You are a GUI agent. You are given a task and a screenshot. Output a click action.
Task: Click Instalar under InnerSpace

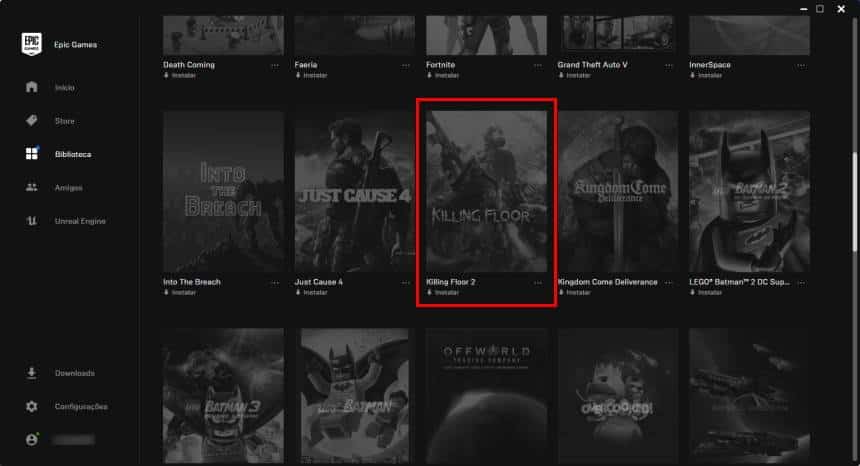click(706, 76)
